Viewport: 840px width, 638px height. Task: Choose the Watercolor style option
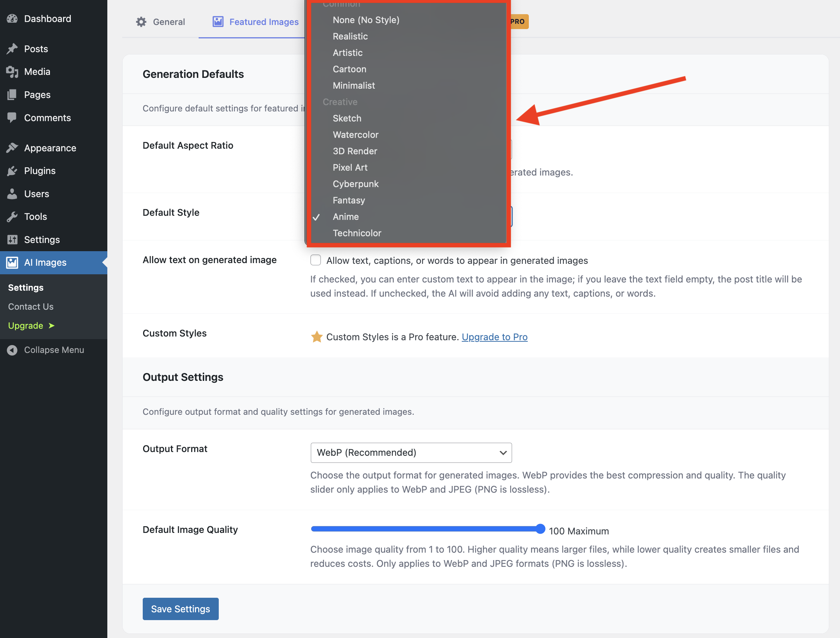(x=356, y=135)
